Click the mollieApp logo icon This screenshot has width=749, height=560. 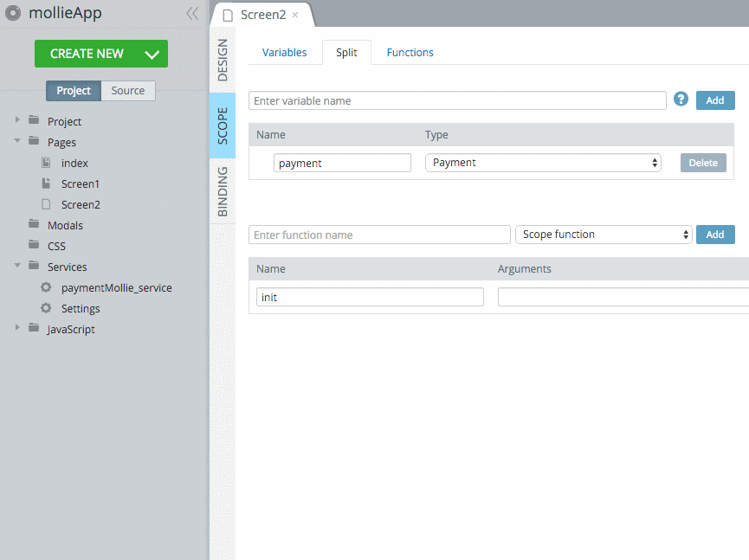tap(14, 13)
